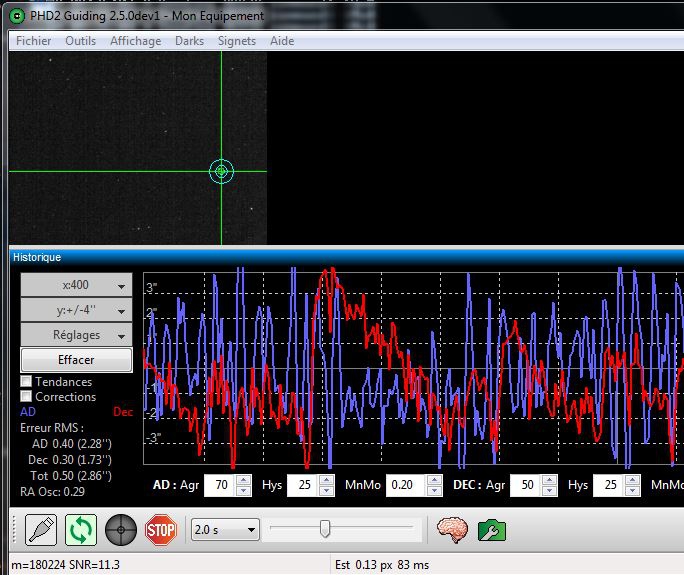Screen dimensions: 684x575
Task: Stop guiding with the red STOP icon
Action: coord(161,530)
